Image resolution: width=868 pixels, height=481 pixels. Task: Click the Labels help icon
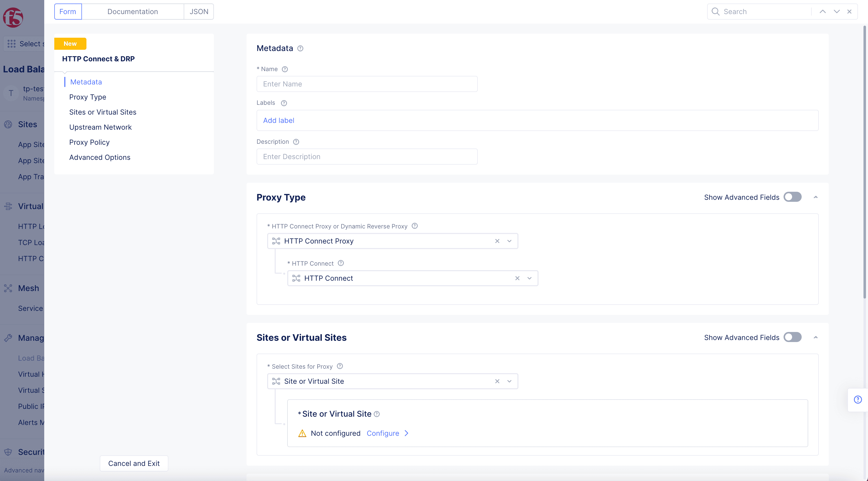tap(284, 103)
